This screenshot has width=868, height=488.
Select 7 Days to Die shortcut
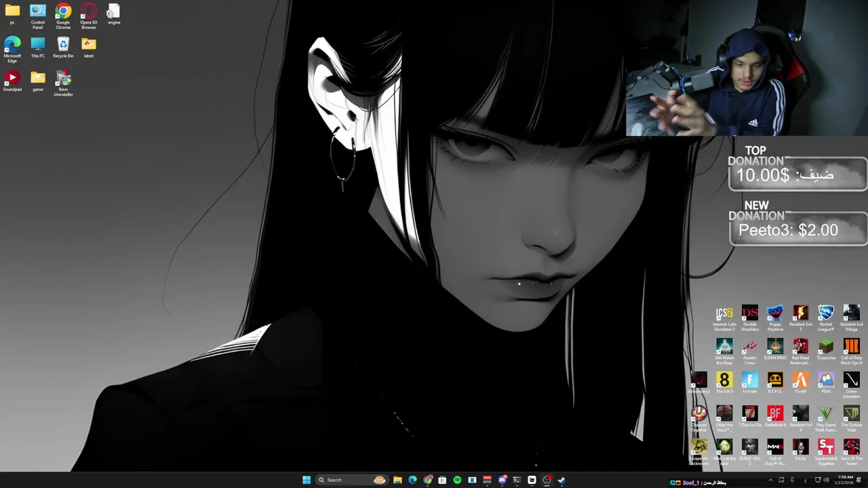(x=749, y=418)
